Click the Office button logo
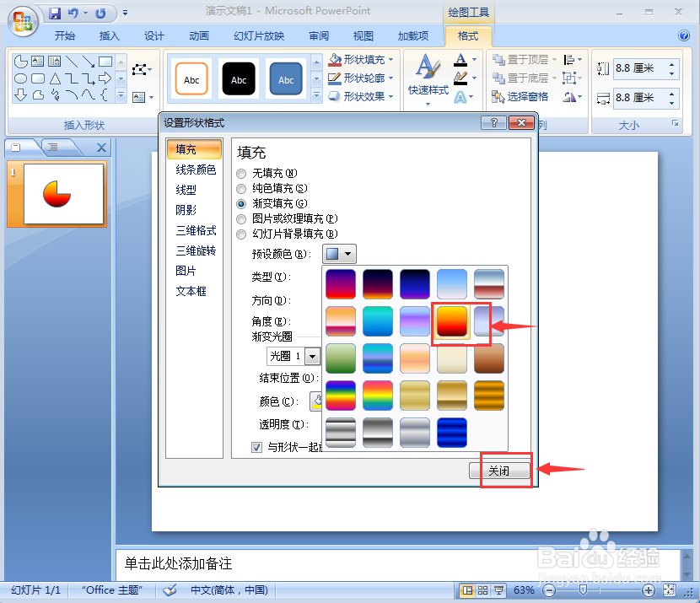The height and width of the screenshot is (603, 700). click(22, 21)
